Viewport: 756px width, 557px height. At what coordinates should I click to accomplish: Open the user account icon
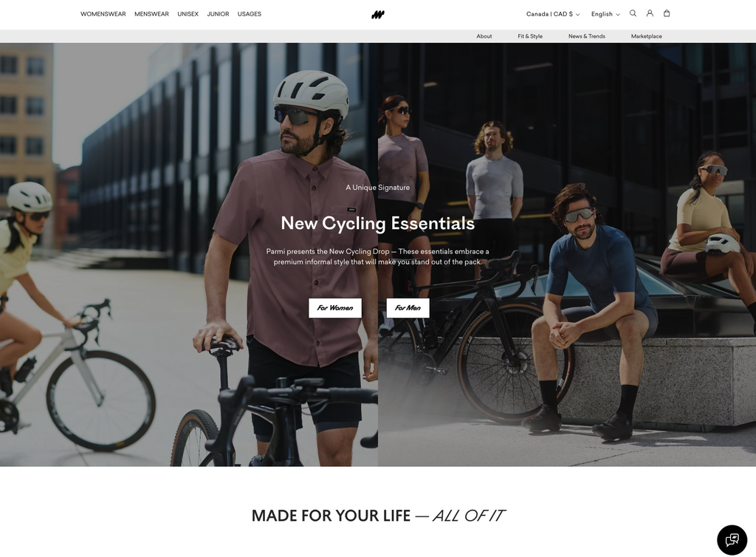click(650, 13)
